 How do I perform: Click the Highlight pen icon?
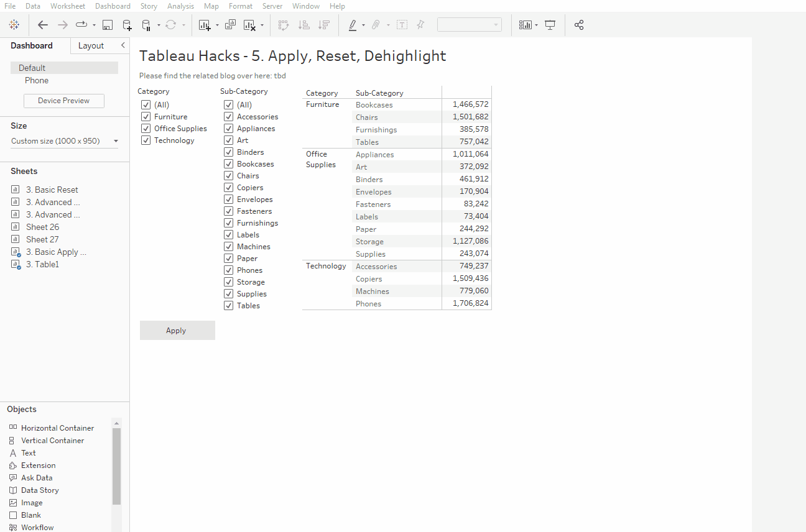353,25
